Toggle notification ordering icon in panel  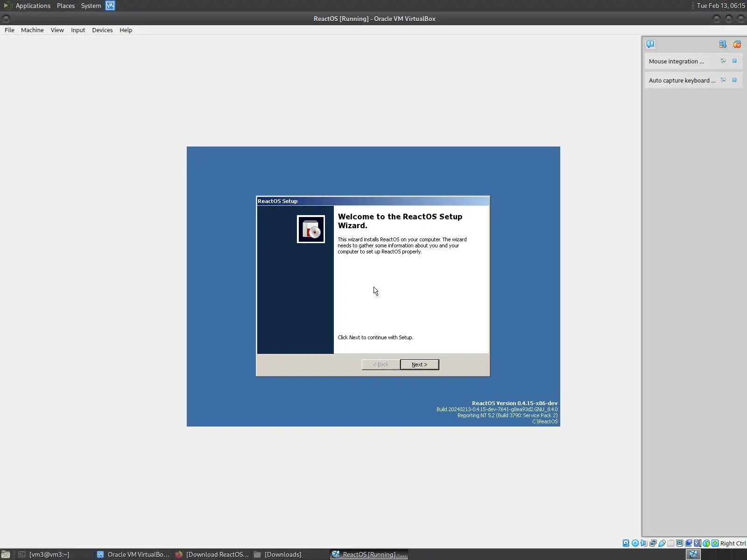(723, 44)
